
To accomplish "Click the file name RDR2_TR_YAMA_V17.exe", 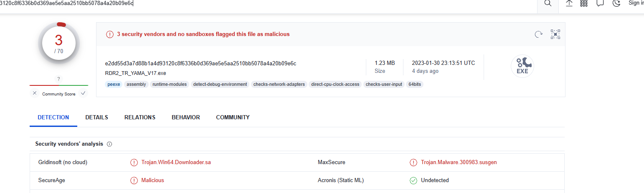I will (136, 73).
